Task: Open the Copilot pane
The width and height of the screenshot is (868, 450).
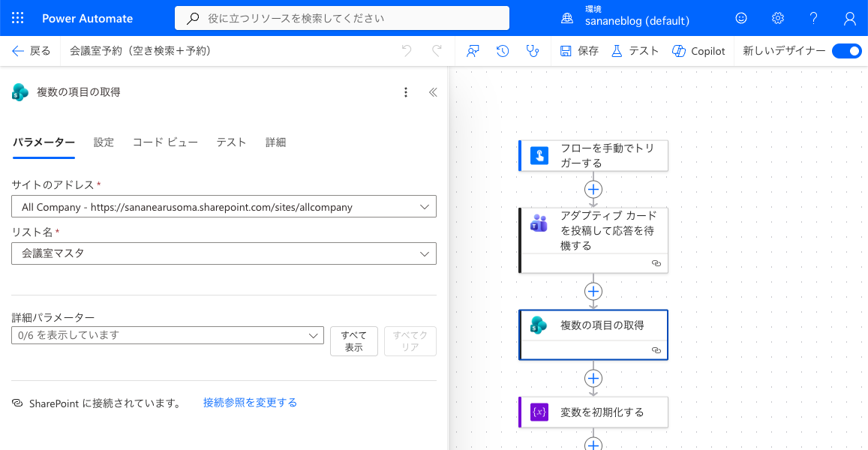Action: [x=698, y=51]
